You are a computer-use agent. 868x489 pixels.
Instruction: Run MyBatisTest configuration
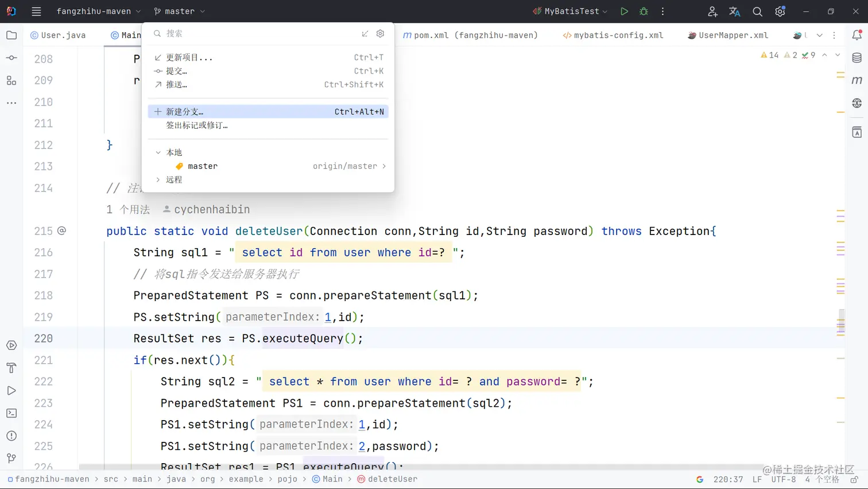pyautogui.click(x=624, y=11)
